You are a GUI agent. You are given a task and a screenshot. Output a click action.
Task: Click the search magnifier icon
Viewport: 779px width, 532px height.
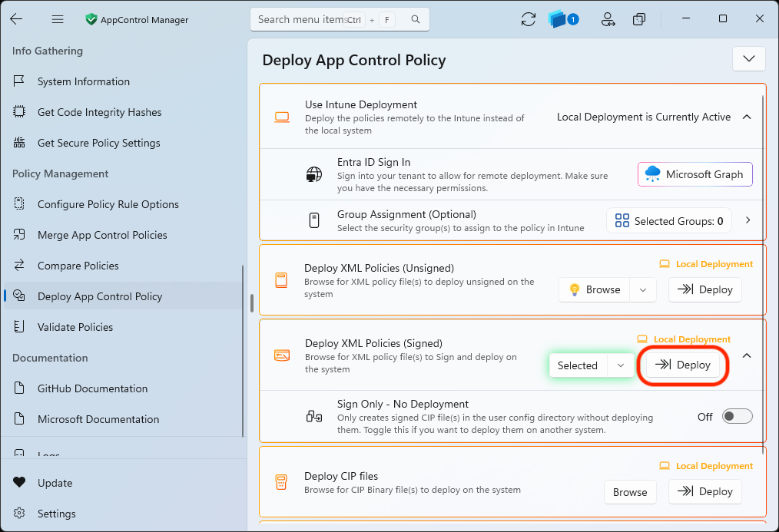(416, 19)
